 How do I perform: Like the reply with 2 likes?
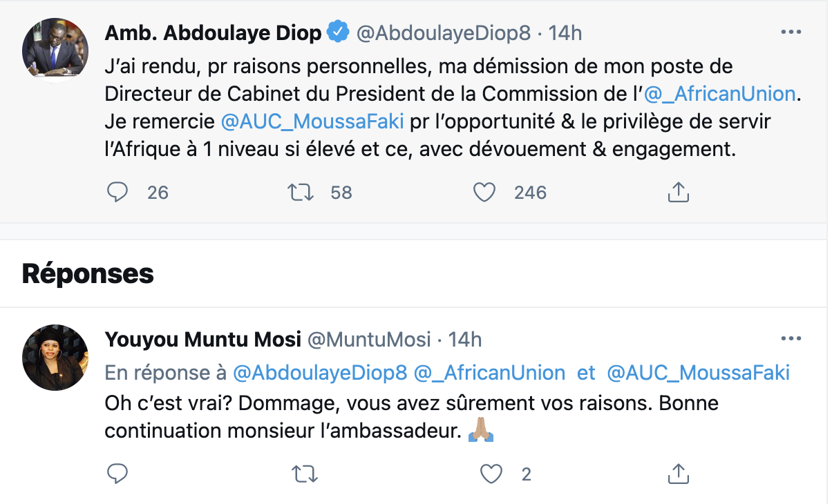point(491,474)
